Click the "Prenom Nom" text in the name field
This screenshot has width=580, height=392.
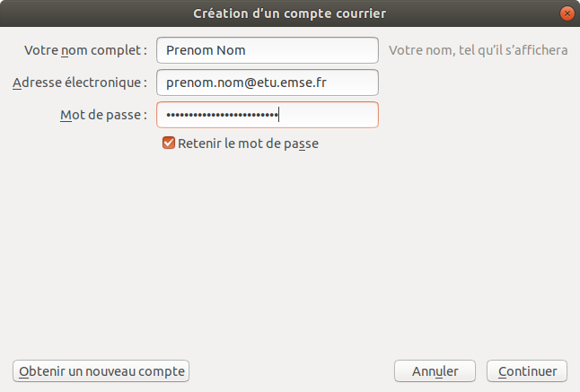(x=206, y=50)
